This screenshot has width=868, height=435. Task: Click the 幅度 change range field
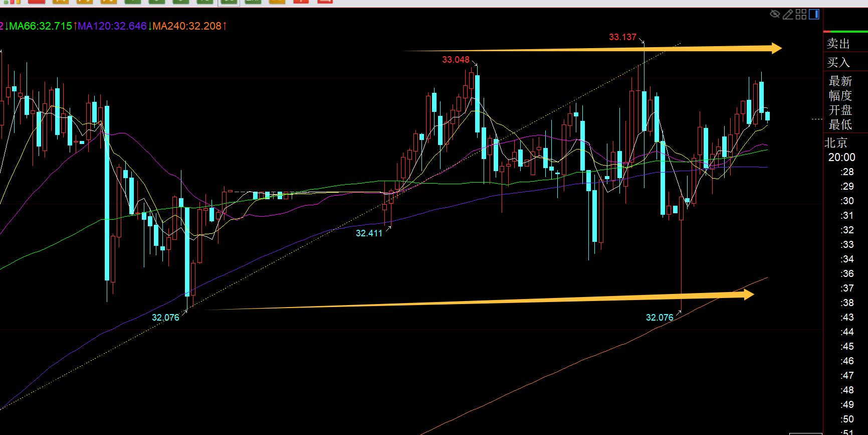(x=840, y=95)
